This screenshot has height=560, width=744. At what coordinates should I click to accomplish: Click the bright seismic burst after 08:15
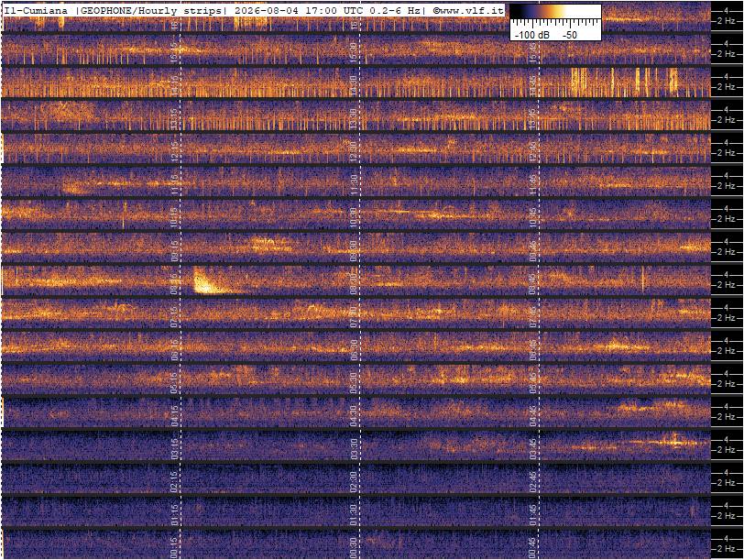coord(206,281)
